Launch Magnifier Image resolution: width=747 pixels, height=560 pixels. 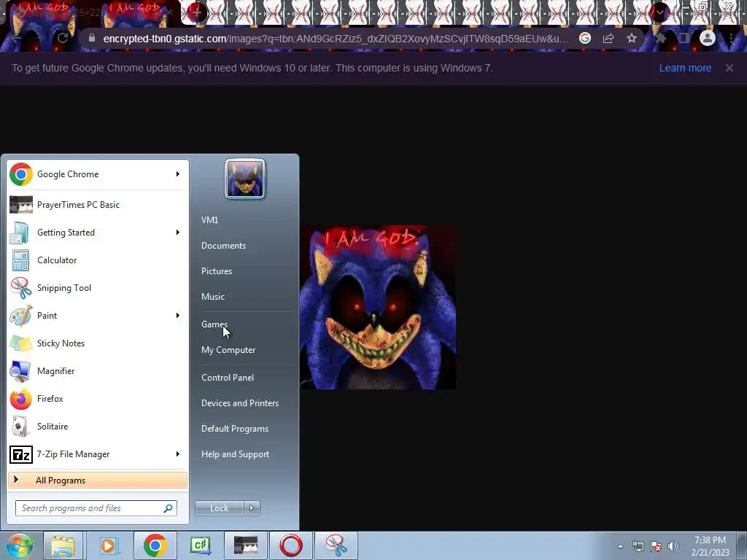point(97,371)
